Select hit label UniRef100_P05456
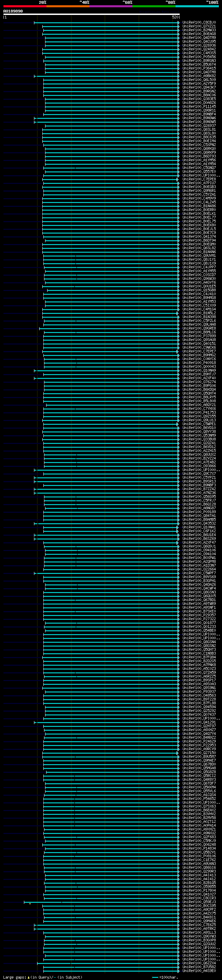The height and width of the screenshot is (980, 222). [x=199, y=57]
